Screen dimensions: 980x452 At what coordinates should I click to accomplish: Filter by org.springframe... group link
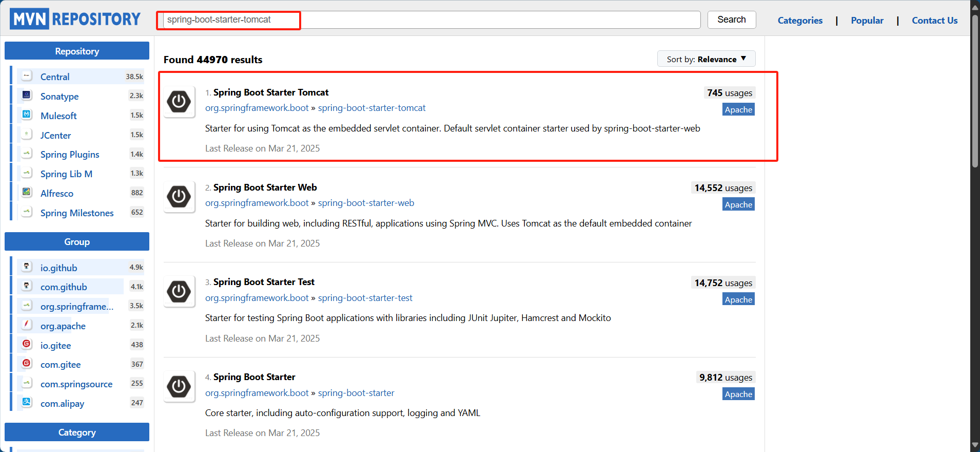click(77, 306)
